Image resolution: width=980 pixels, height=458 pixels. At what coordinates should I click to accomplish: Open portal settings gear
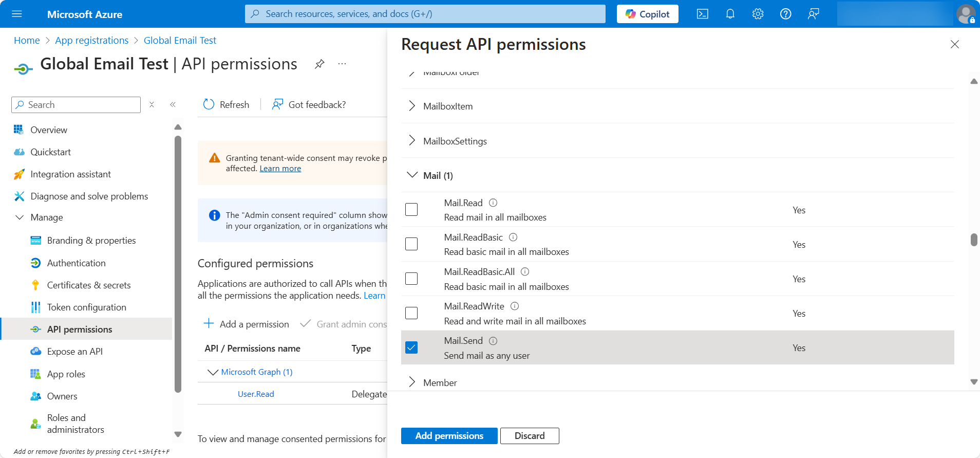(758, 14)
